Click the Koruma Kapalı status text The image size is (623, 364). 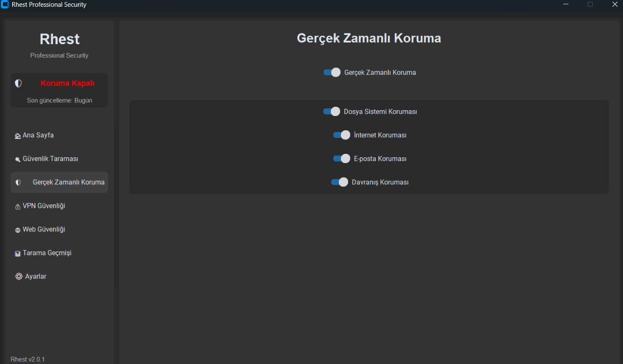tap(67, 83)
